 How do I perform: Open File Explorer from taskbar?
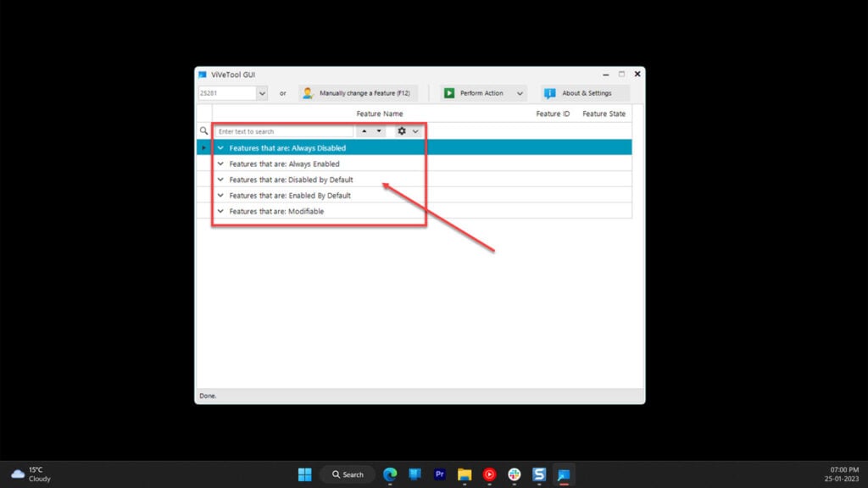click(465, 474)
